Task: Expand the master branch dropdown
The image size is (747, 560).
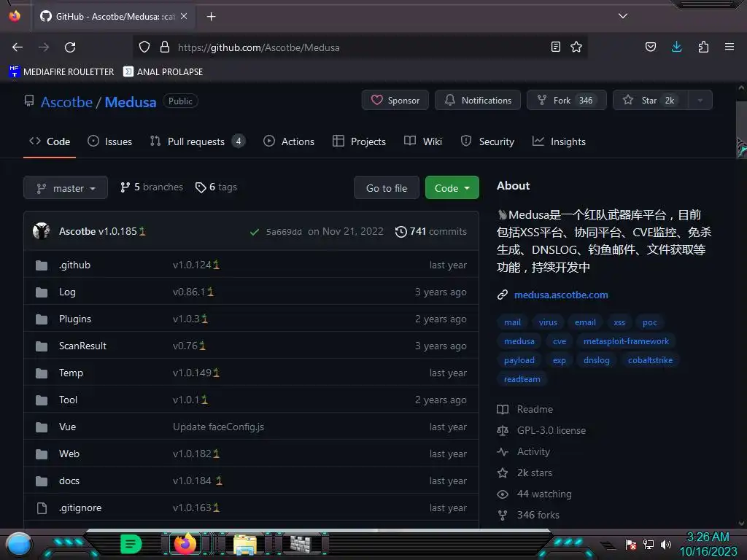Action: click(65, 187)
